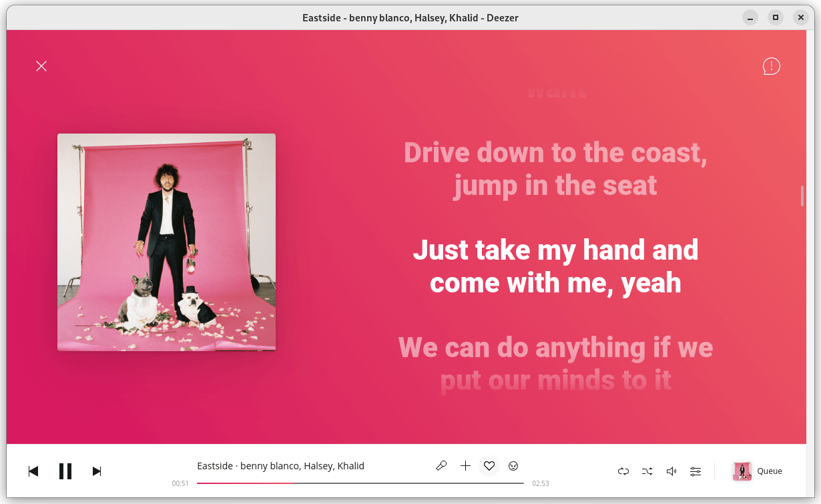This screenshot has height=504, width=821.
Task: Toggle repeat mode
Action: [623, 471]
